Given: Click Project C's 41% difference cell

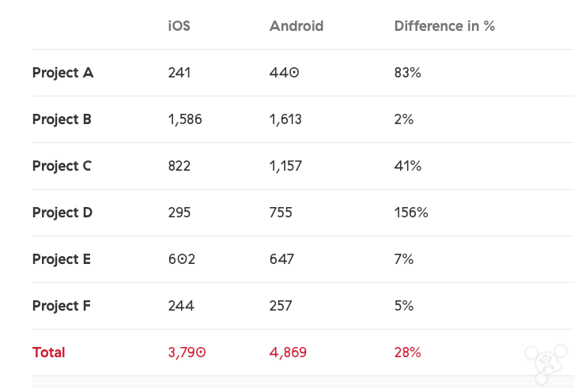Looking at the screenshot, I should coord(408,166).
